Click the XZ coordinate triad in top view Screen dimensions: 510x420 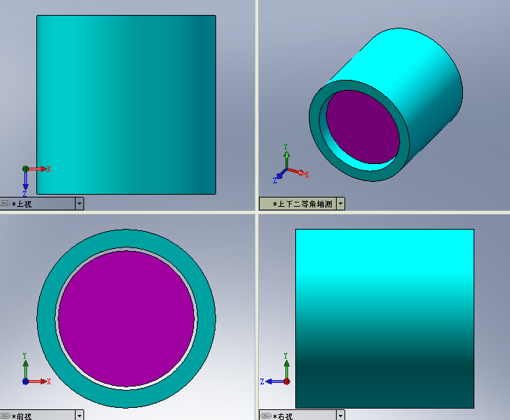[36, 180]
